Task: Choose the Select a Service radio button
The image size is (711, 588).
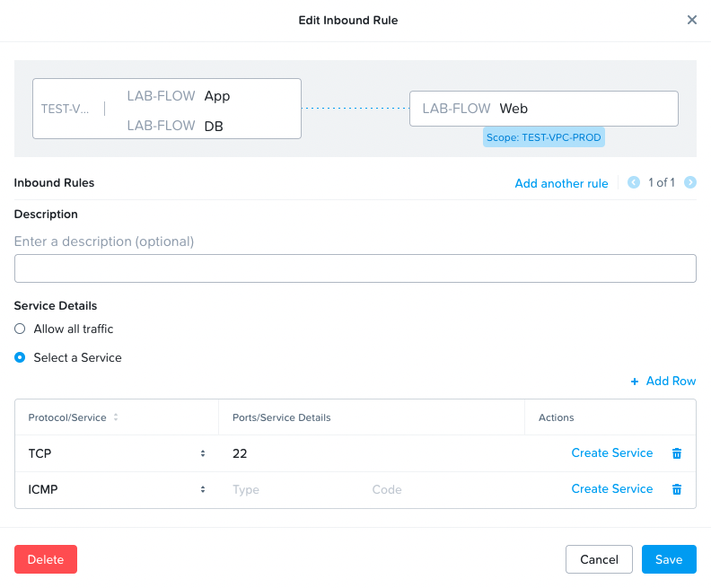Action: click(20, 357)
